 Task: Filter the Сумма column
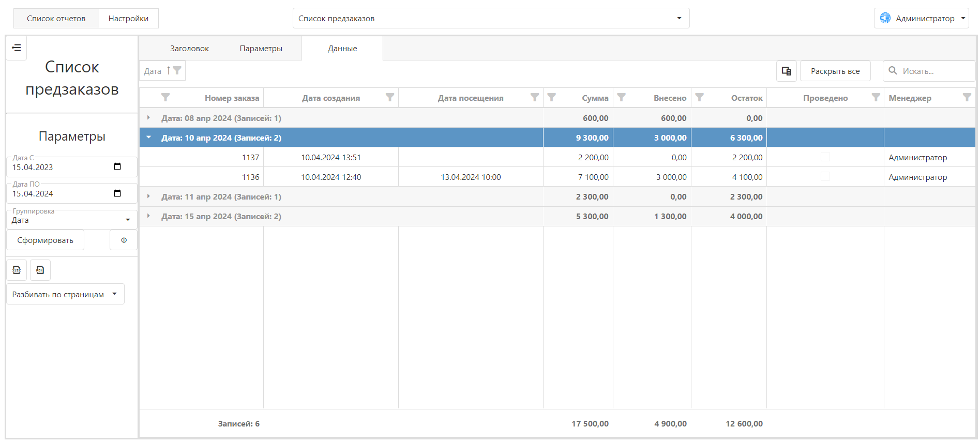click(x=552, y=97)
